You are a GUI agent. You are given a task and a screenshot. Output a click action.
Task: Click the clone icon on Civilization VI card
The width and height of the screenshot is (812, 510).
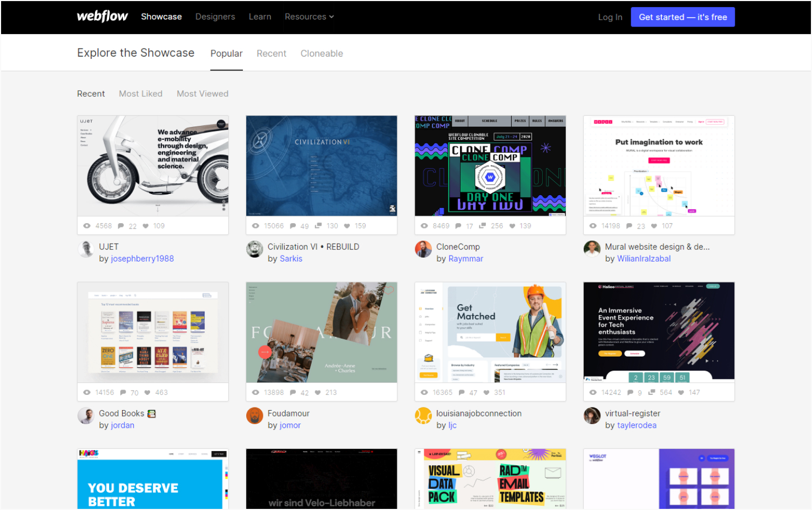coord(319,226)
